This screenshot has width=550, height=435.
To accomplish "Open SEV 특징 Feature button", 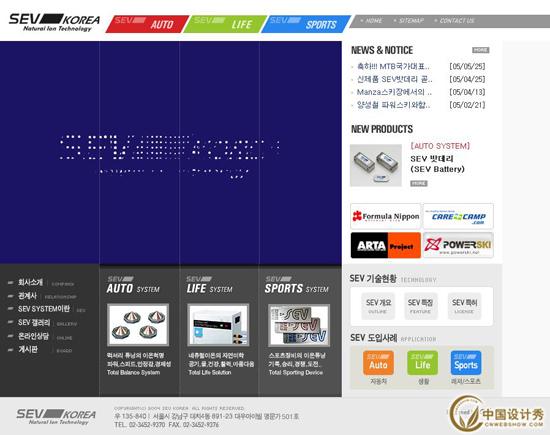I will pyautogui.click(x=421, y=306).
